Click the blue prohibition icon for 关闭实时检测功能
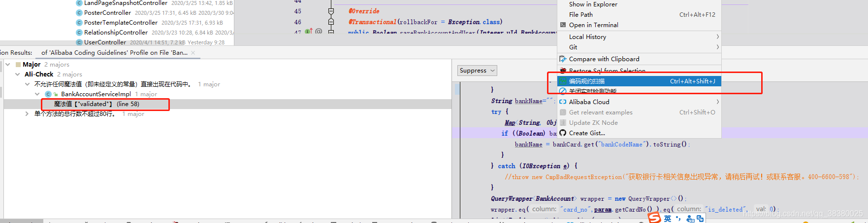Viewport: 868px width, 223px height. [563, 91]
